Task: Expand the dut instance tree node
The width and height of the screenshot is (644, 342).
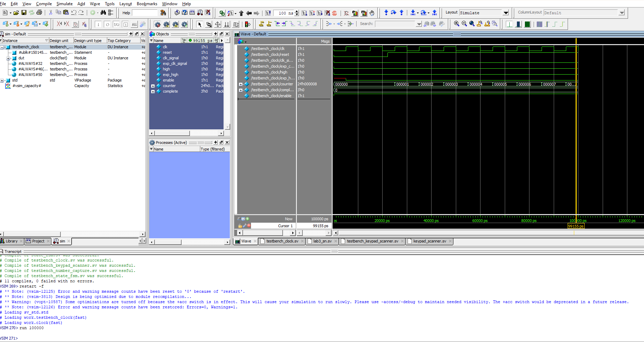Action: coord(8,58)
